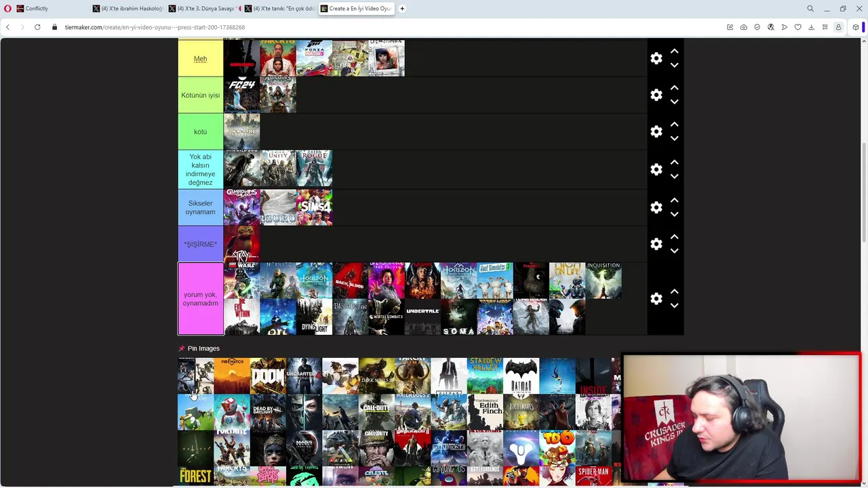Select the Firewatch image in the pool
The image size is (868, 488).
click(232, 375)
